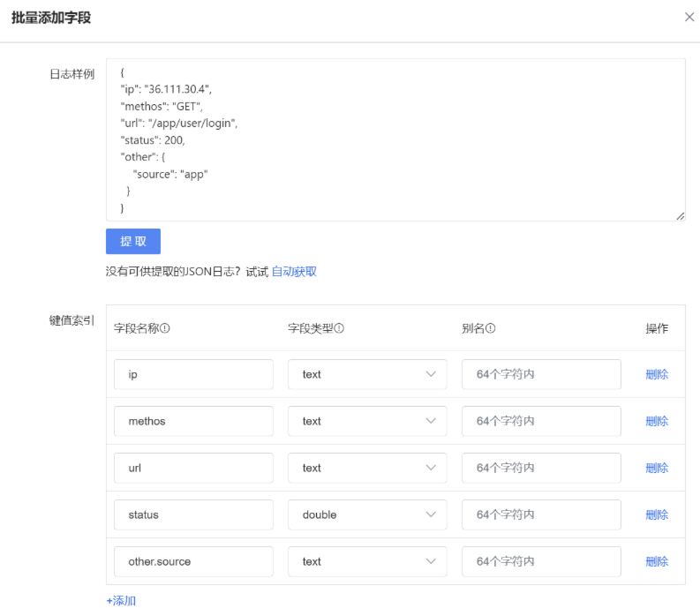Close the 批量添加字段 dialog
Image resolution: width=700 pixels, height=608 pixels.
point(689,17)
